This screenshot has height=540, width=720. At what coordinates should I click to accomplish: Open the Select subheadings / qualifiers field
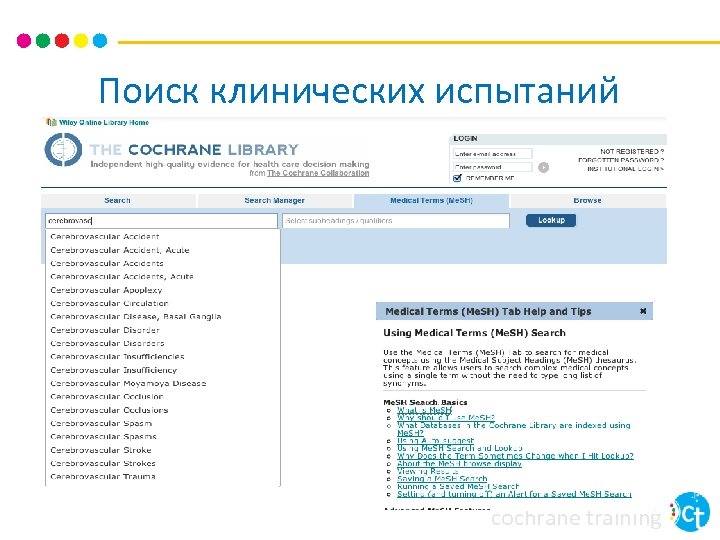(396, 221)
